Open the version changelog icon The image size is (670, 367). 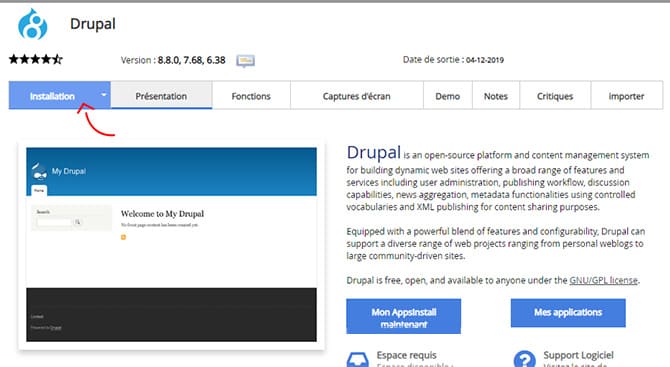click(x=246, y=61)
